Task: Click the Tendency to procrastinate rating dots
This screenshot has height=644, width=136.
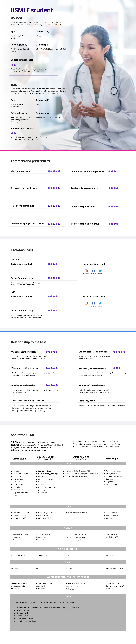Action: click(114, 188)
